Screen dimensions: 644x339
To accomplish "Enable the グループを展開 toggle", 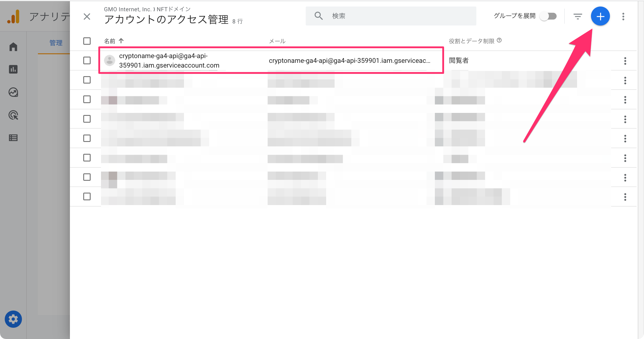I will pos(548,16).
